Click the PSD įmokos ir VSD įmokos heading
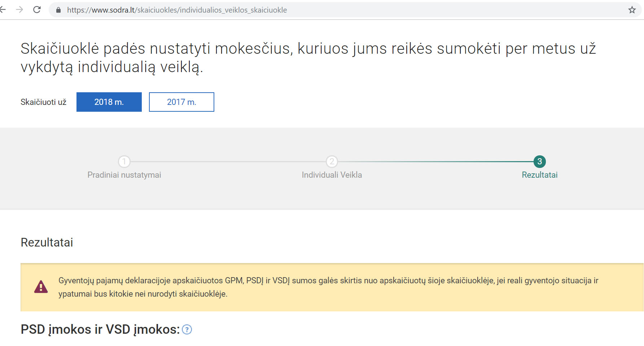 (x=100, y=329)
